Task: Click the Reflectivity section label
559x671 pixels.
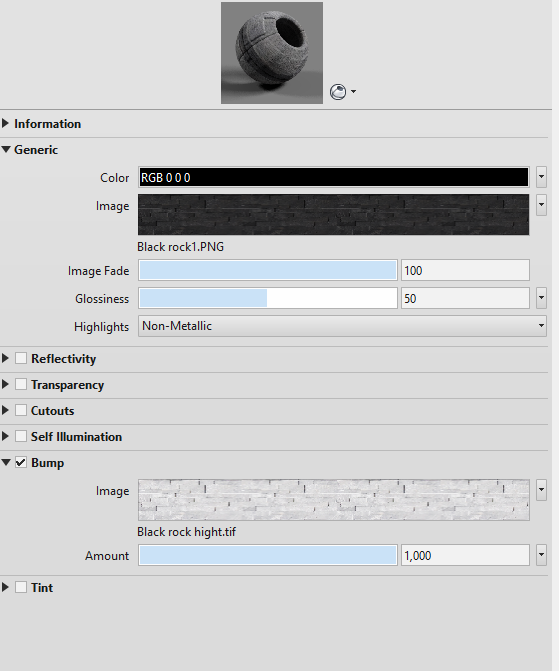Action: pos(63,359)
